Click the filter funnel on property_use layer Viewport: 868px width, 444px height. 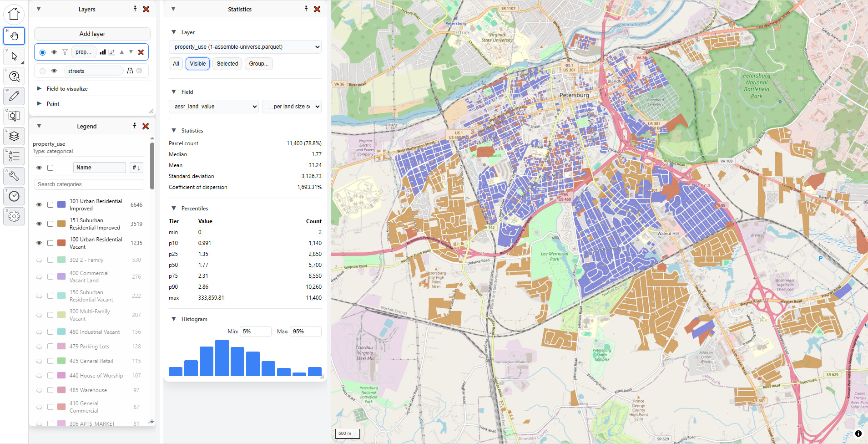click(x=65, y=52)
